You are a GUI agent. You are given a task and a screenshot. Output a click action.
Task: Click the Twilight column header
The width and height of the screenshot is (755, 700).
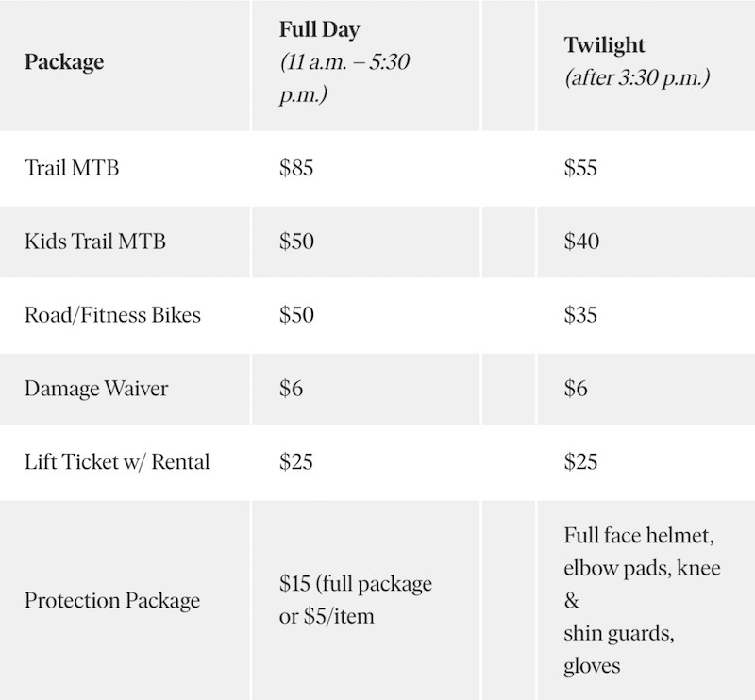(x=605, y=44)
